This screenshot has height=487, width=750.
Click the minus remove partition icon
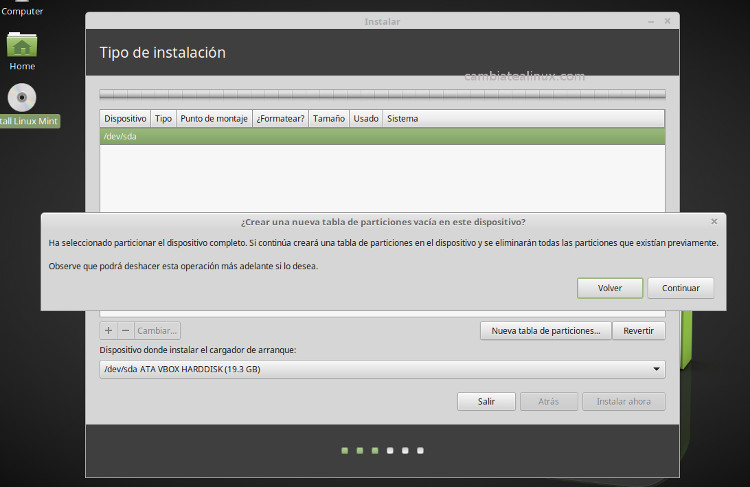tap(125, 331)
